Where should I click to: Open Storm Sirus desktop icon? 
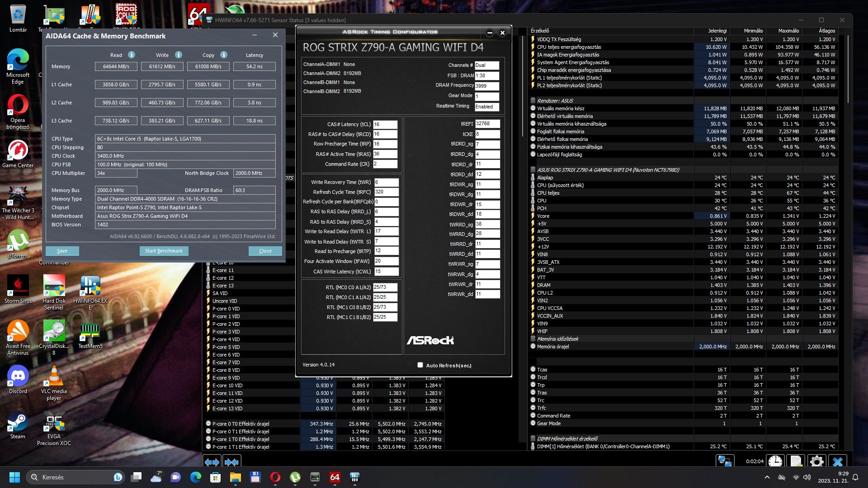(18, 289)
